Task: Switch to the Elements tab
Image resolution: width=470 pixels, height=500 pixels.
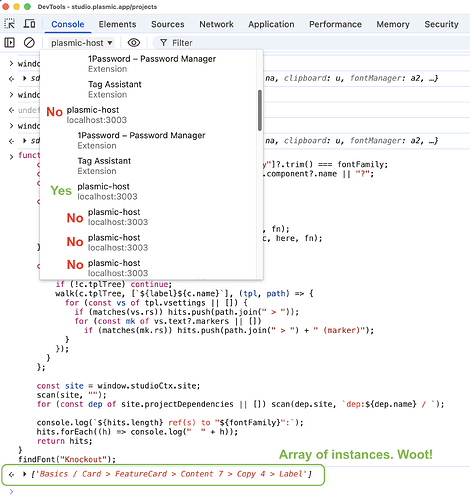Action: pyautogui.click(x=117, y=24)
